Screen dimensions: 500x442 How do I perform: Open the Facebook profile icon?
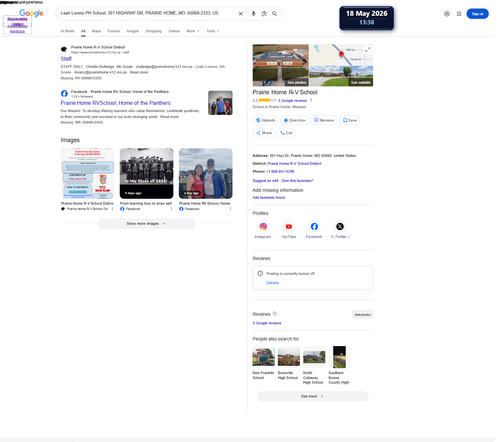(x=314, y=227)
